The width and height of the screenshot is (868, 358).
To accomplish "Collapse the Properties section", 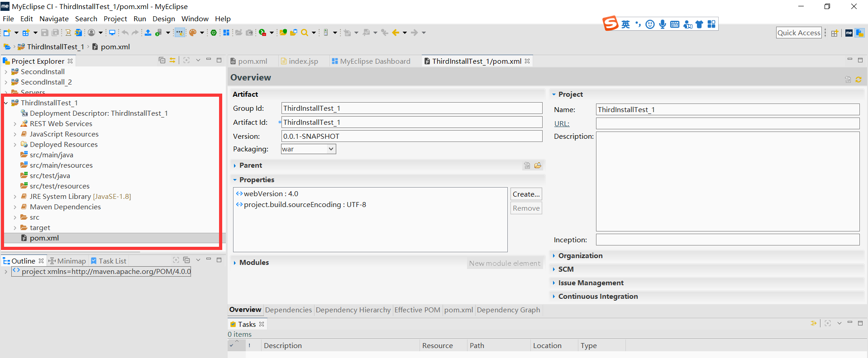I will pos(235,180).
